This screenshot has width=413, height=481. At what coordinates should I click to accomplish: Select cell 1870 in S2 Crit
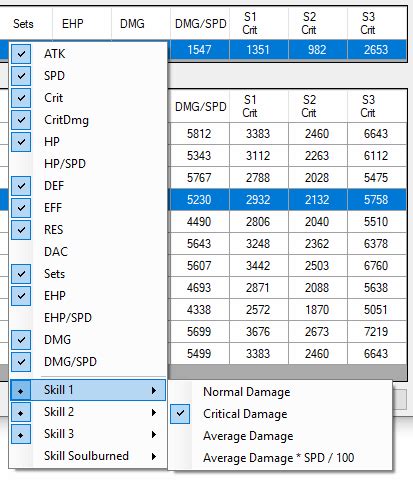318,310
